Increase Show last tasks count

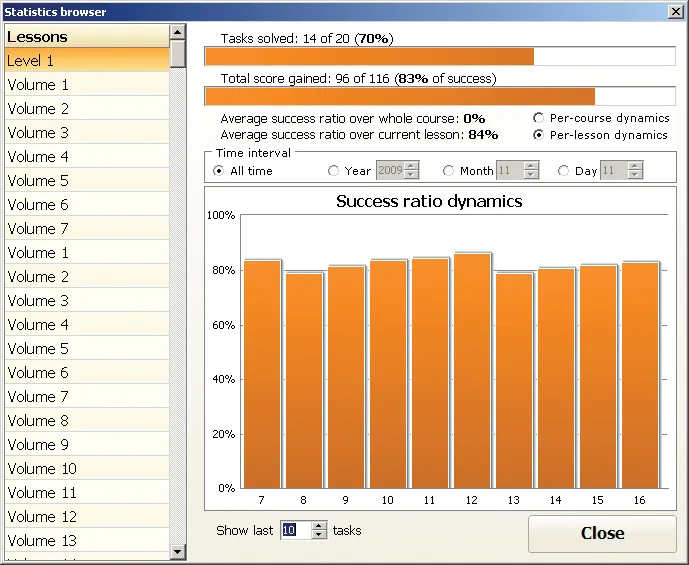coord(319,526)
